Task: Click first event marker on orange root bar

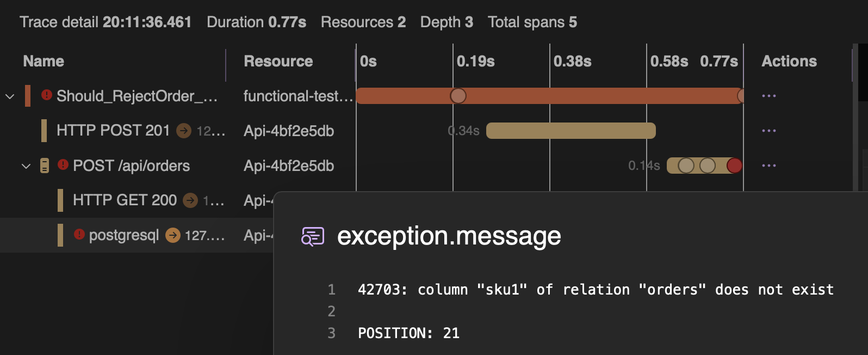Action: (x=458, y=96)
